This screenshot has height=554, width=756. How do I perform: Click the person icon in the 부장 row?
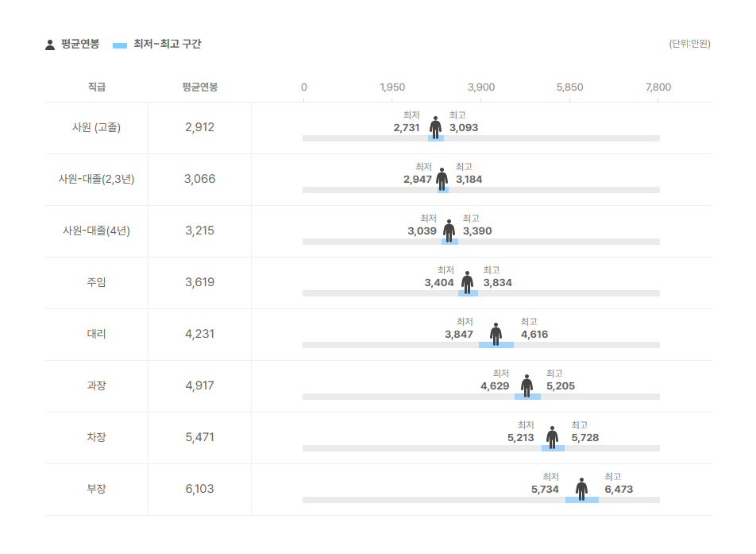582,489
